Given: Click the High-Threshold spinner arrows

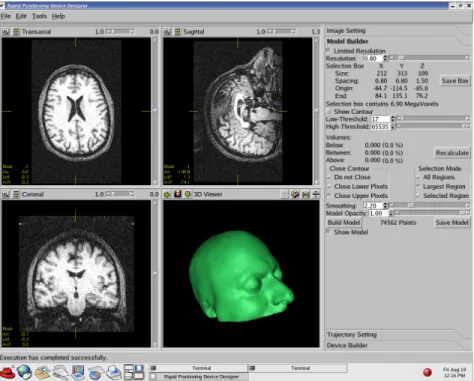Looking at the screenshot, I should (392, 126).
